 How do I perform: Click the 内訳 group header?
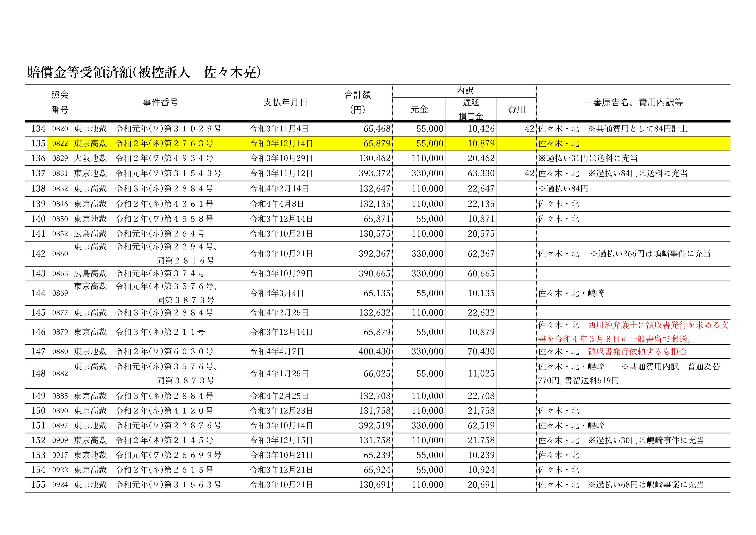pyautogui.click(x=465, y=91)
